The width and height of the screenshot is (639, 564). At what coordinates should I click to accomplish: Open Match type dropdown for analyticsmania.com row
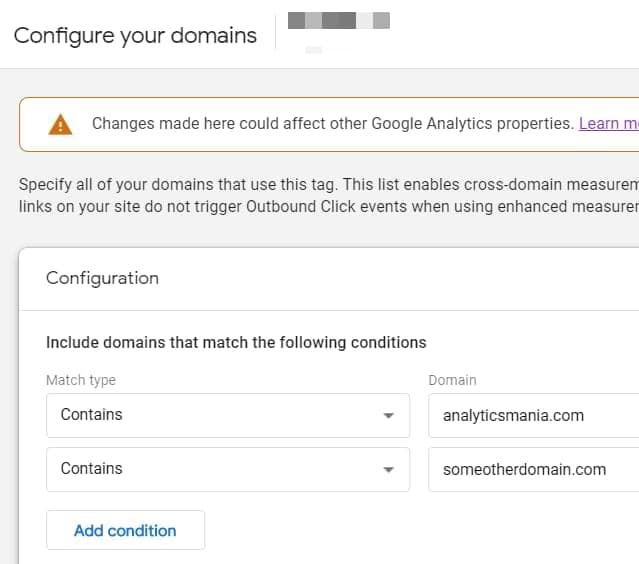point(227,415)
